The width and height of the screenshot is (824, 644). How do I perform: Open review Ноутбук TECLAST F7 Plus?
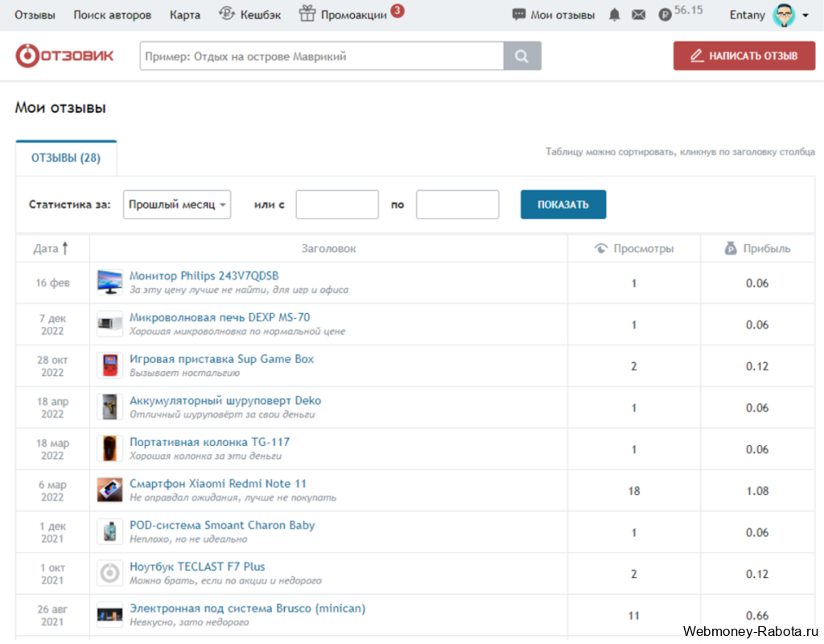[x=197, y=566]
